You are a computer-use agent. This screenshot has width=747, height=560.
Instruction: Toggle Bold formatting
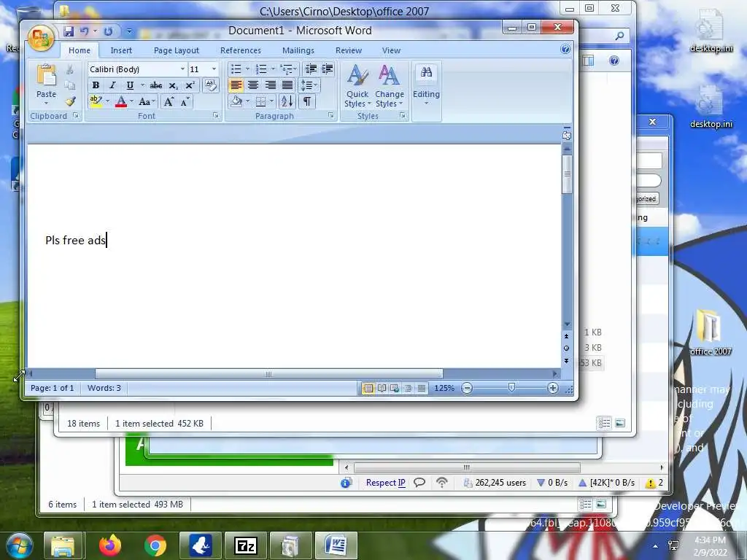[x=96, y=85]
